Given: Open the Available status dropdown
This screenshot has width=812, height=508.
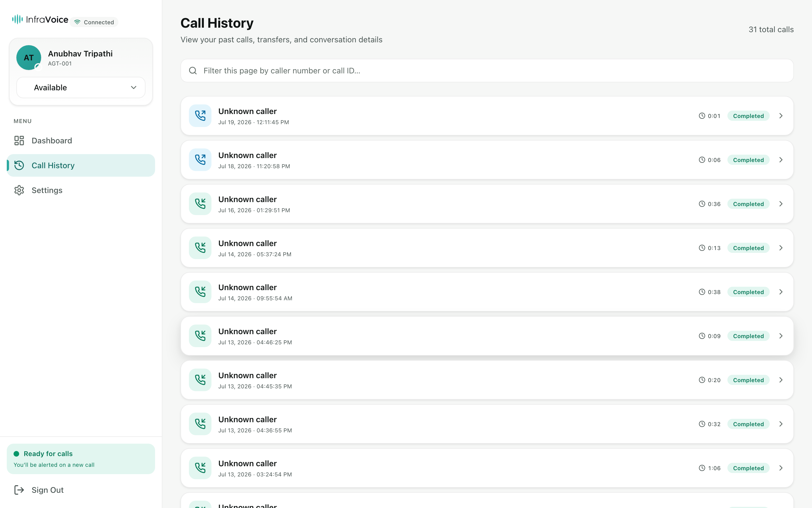Looking at the screenshot, I should 81,87.
